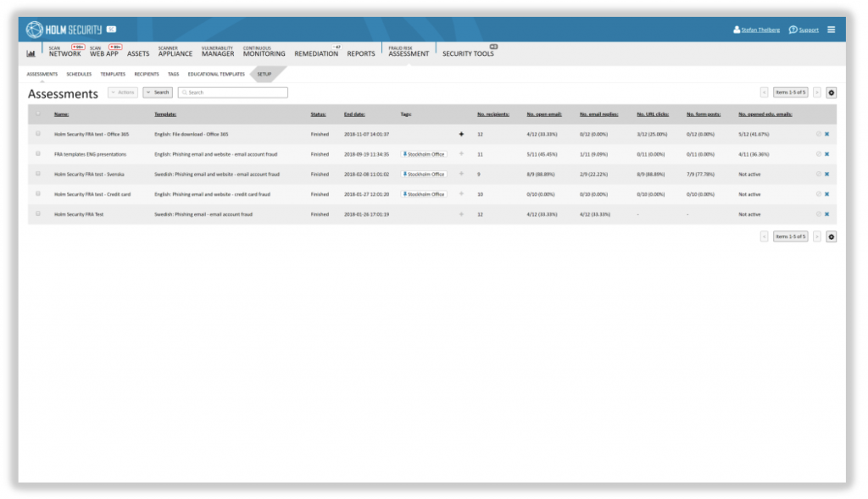Image resolution: width=868 pixels, height=499 pixels.
Task: Click the Holm Security globe logo
Action: [x=35, y=30]
